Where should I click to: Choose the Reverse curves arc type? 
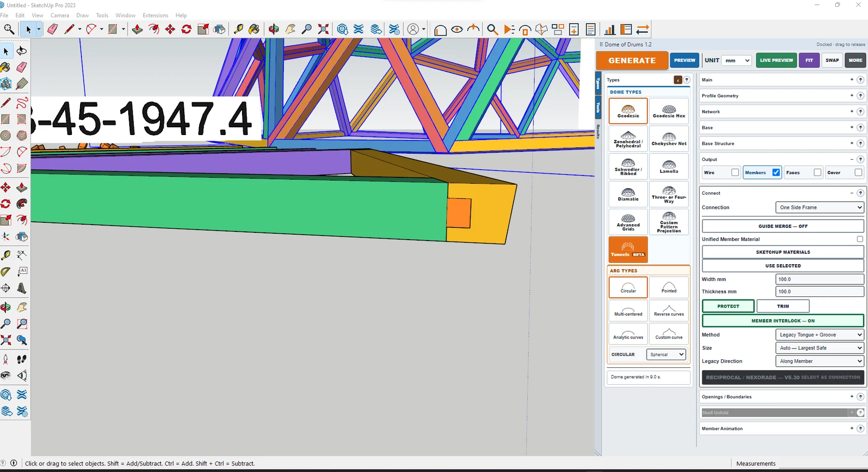click(x=669, y=310)
